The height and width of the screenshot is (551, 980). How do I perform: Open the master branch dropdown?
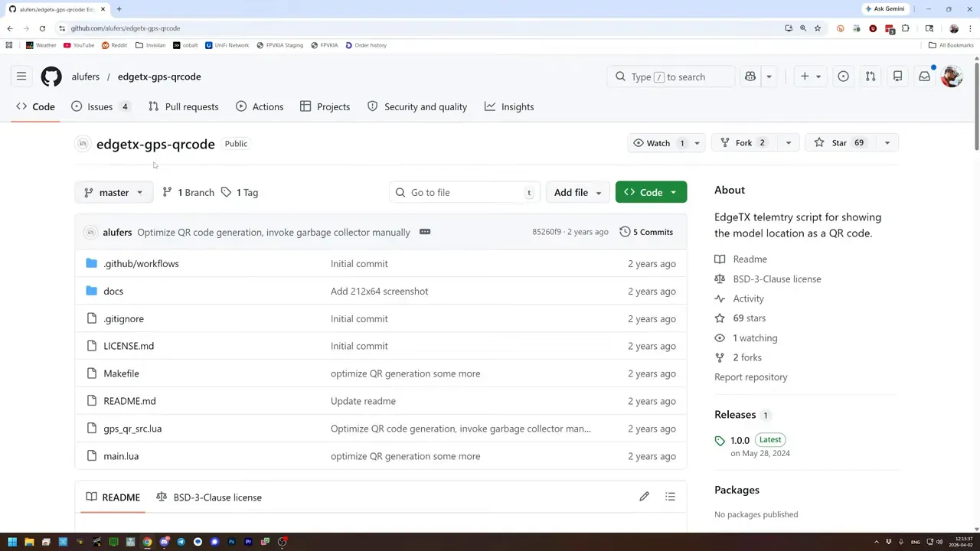click(x=113, y=192)
